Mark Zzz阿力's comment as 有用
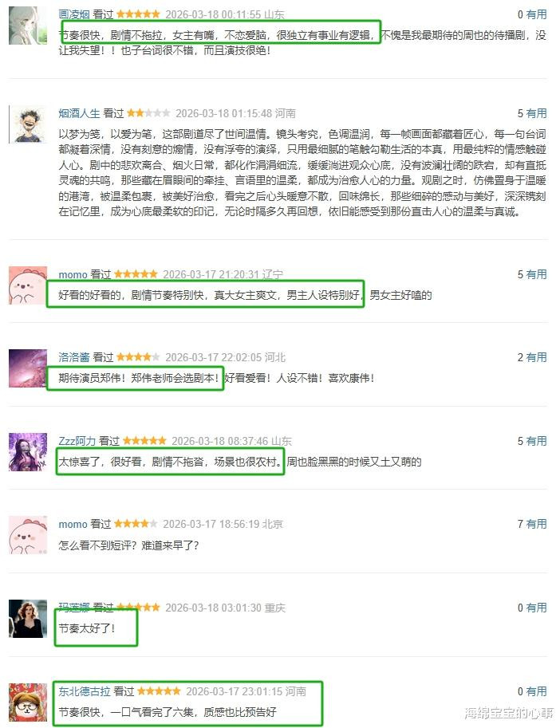 pyautogui.click(x=536, y=441)
